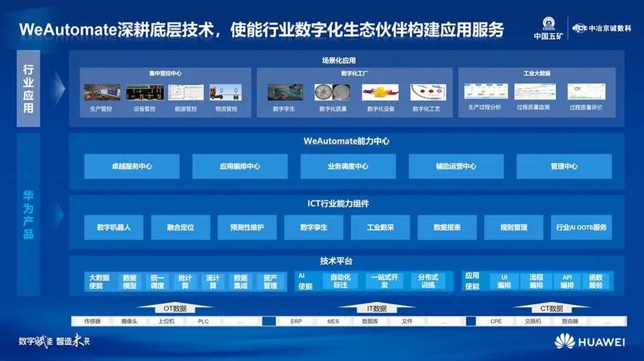Screen dimensions: 644x361
Task: Click the 交换机 cell
Action: tap(533, 321)
